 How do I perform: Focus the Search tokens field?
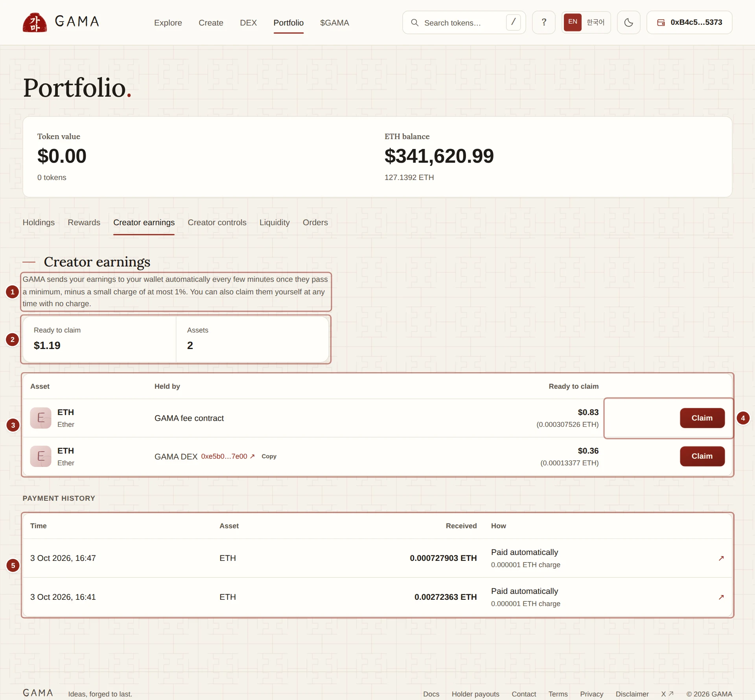tap(464, 22)
